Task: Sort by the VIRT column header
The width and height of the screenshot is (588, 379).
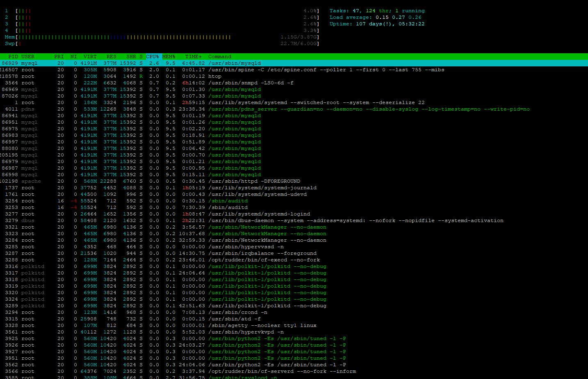Action: [90, 57]
